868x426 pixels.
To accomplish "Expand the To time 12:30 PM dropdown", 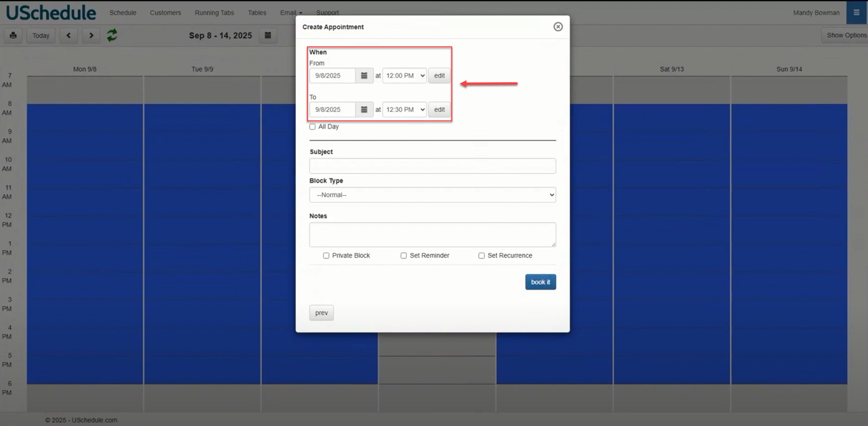I will click(x=404, y=110).
